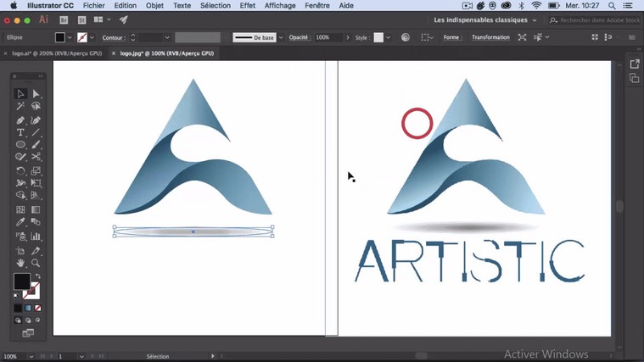Open the graphic Style dropdown
This screenshot has height=362, width=644.
(388, 37)
